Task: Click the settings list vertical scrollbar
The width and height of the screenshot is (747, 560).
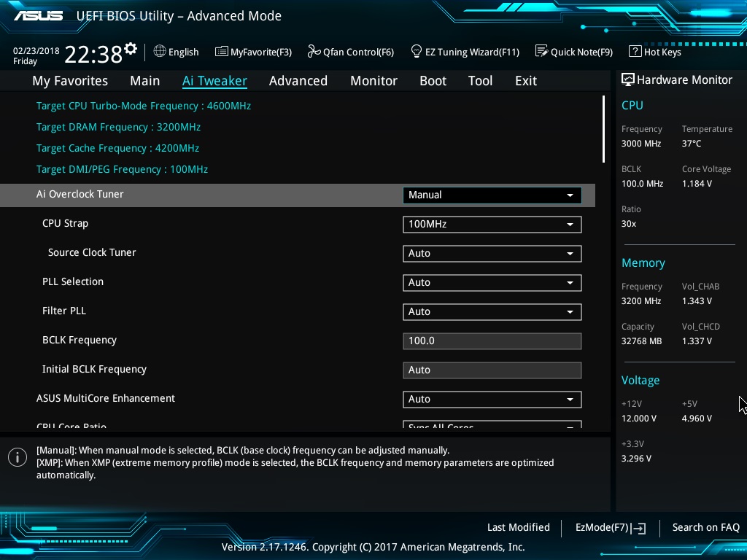Action: pos(603,129)
